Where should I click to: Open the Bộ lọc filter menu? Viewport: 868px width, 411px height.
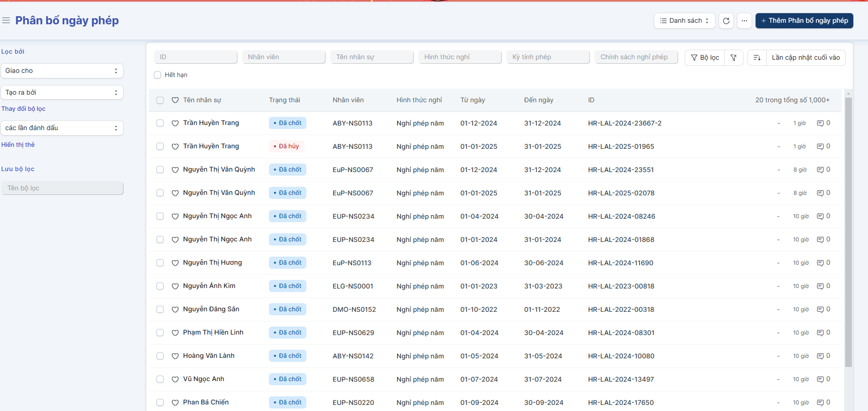click(x=705, y=58)
